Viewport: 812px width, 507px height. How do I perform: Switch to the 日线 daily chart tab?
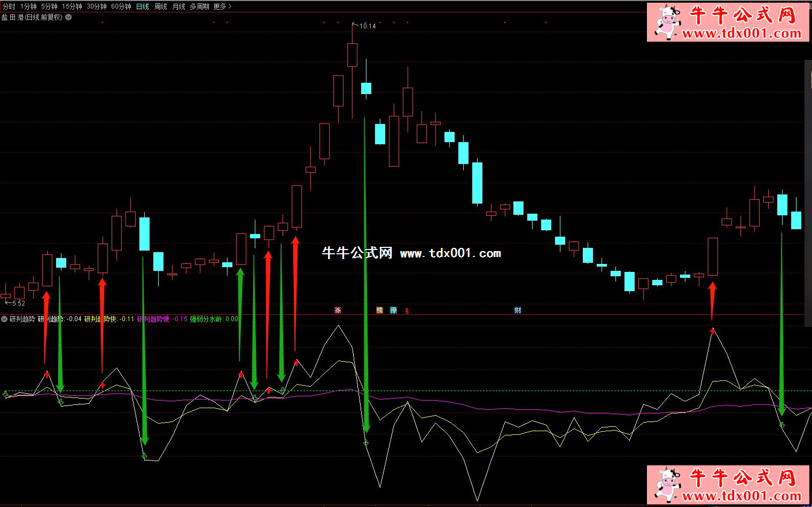(143, 6)
